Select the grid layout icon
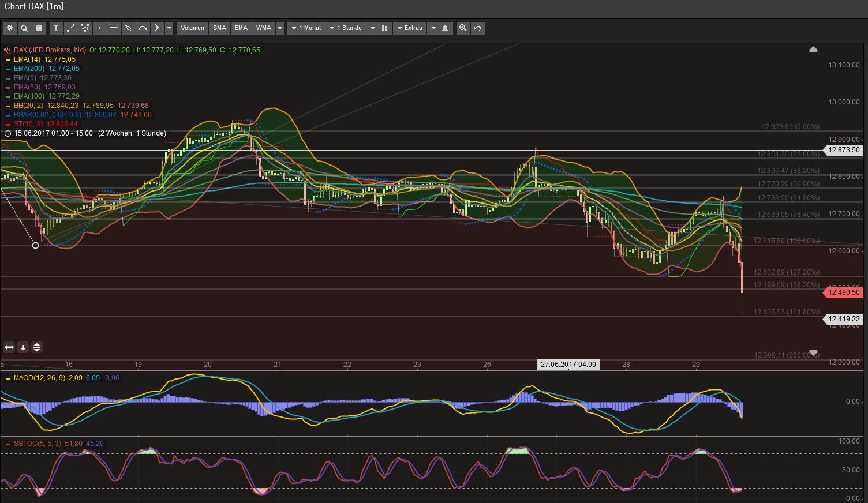Image resolution: width=868 pixels, height=503 pixels. 38,28
